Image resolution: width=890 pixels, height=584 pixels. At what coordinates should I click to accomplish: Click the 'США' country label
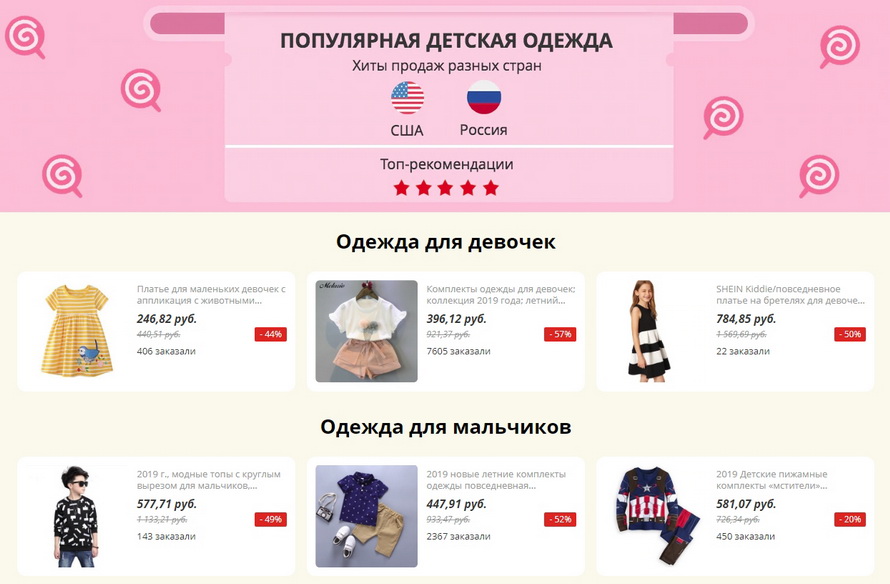pyautogui.click(x=407, y=131)
